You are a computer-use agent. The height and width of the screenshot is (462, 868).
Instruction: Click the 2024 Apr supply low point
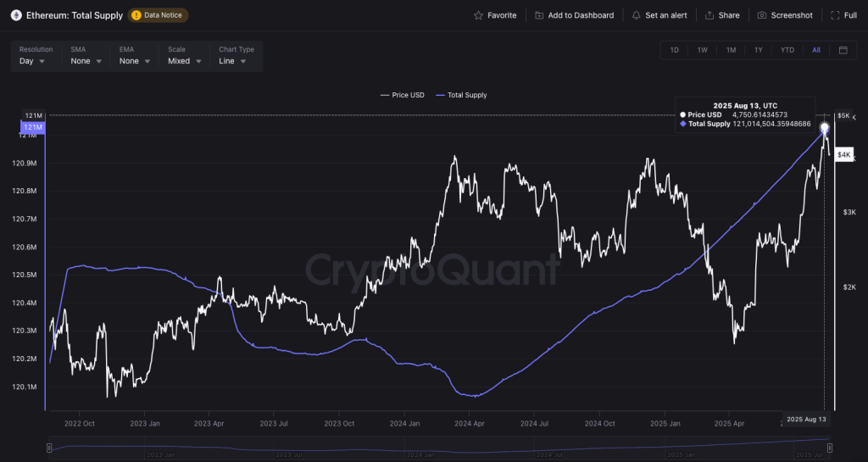[474, 396]
